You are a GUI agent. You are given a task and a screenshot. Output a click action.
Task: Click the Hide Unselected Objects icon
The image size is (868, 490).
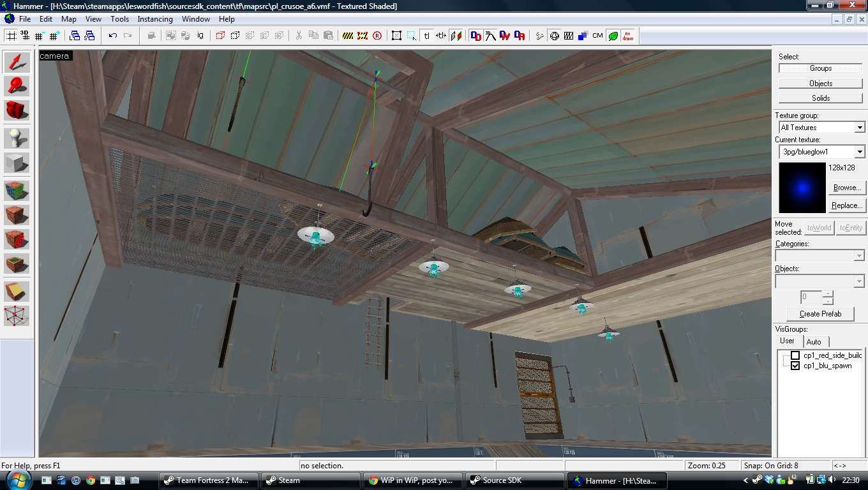(235, 36)
